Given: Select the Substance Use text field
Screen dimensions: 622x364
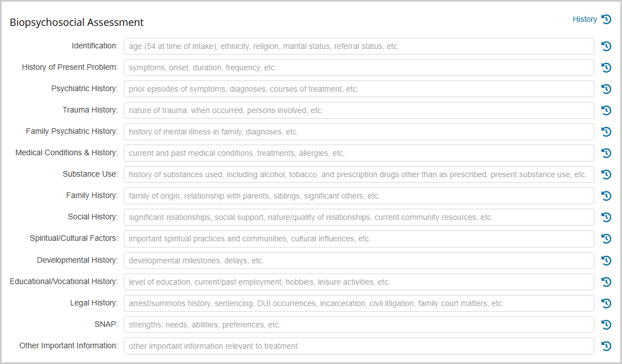Looking at the screenshot, I should tap(359, 175).
